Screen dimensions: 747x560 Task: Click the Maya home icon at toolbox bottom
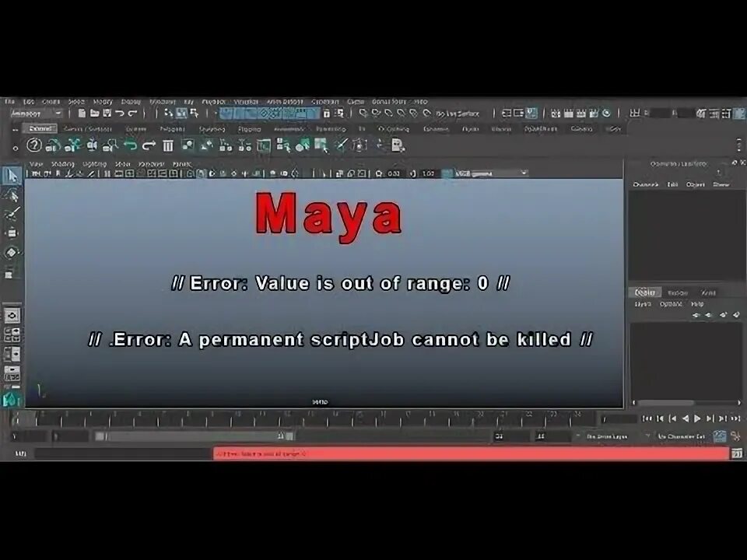click(x=12, y=400)
